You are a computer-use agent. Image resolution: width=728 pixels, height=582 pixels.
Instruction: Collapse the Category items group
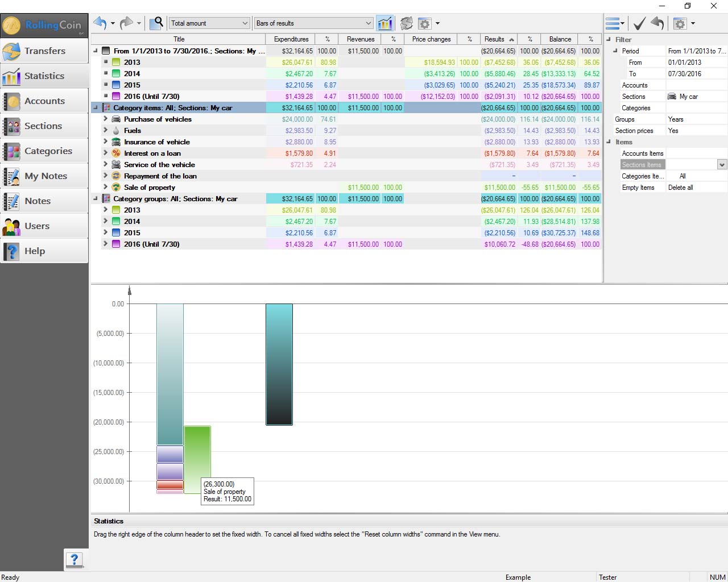(x=95, y=107)
